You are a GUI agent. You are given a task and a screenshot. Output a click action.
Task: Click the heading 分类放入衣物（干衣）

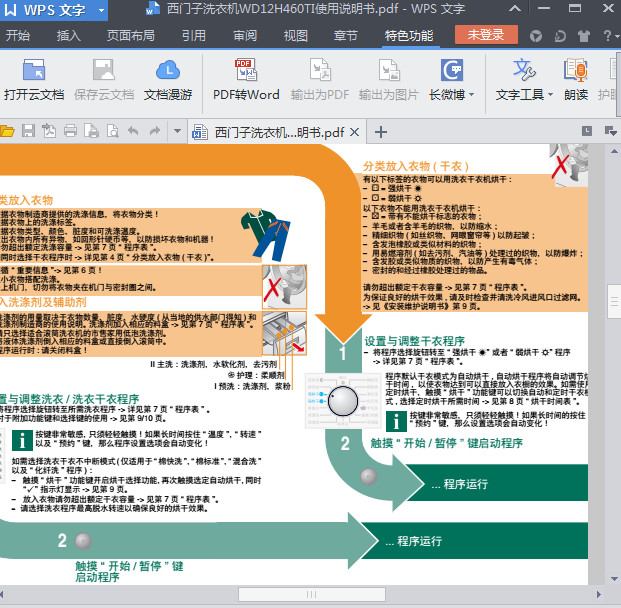click(x=416, y=166)
